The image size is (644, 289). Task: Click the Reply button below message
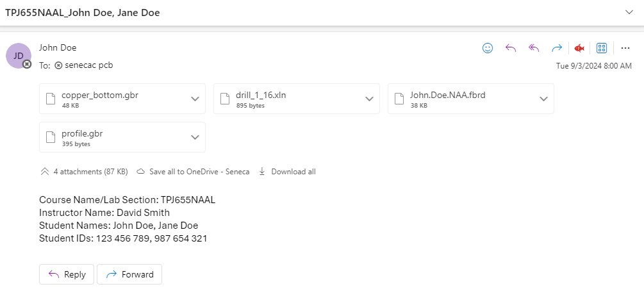point(67,274)
